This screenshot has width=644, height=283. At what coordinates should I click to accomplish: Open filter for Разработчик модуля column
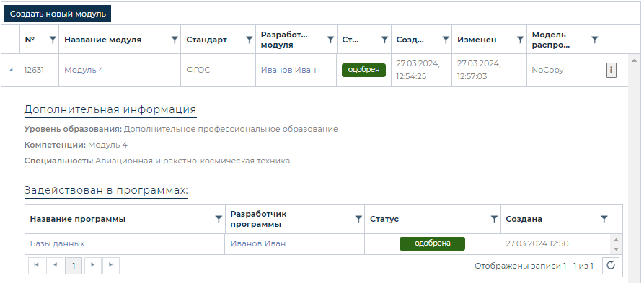pos(330,40)
